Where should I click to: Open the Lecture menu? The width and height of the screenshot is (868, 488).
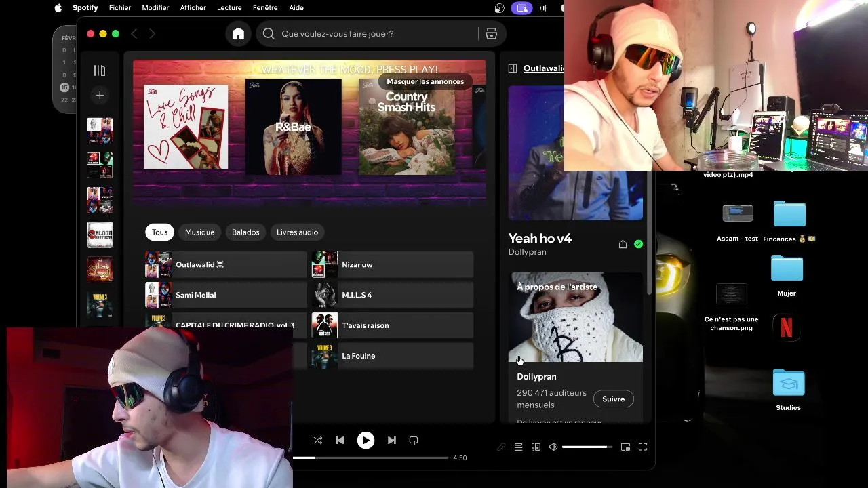point(229,8)
